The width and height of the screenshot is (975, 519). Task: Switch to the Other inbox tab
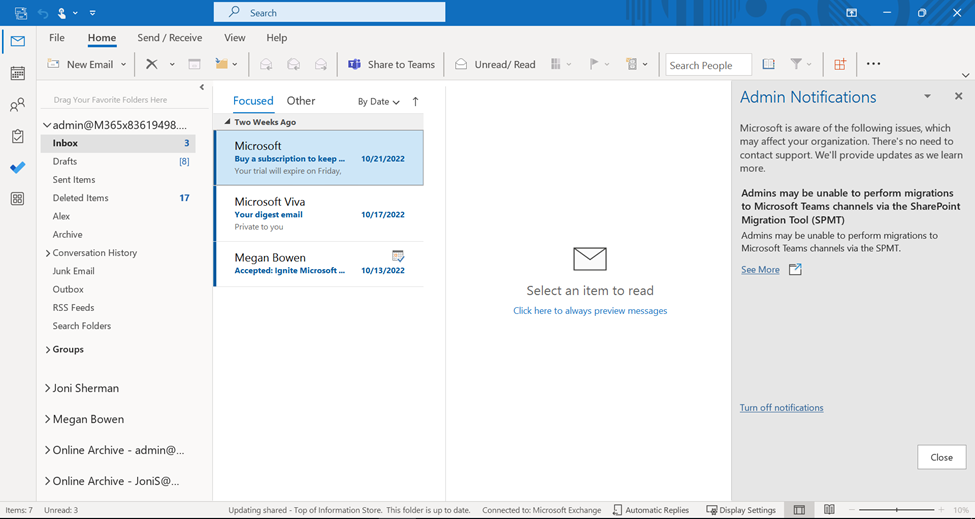pos(301,101)
